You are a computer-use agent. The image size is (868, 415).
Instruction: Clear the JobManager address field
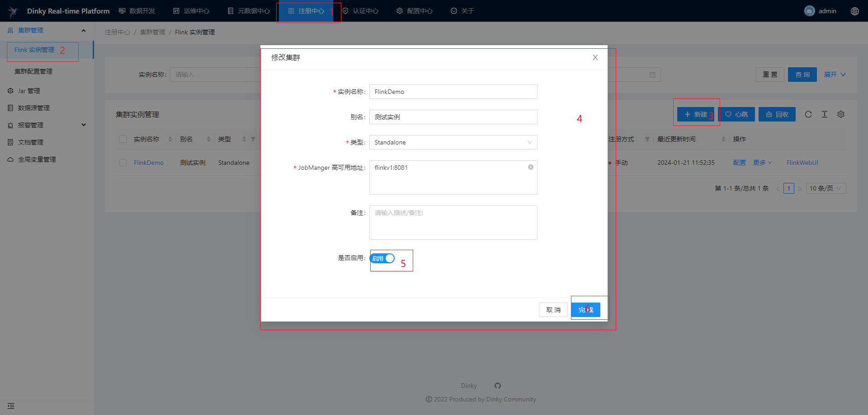(531, 167)
